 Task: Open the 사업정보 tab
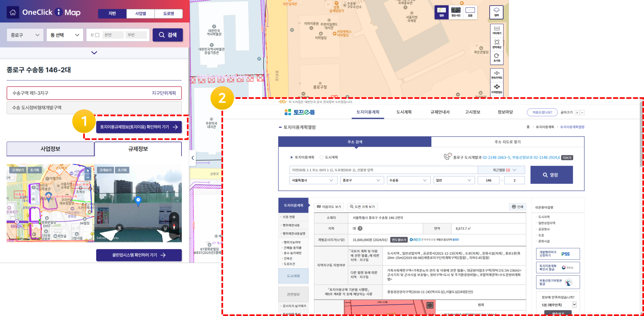pyautogui.click(x=50, y=149)
